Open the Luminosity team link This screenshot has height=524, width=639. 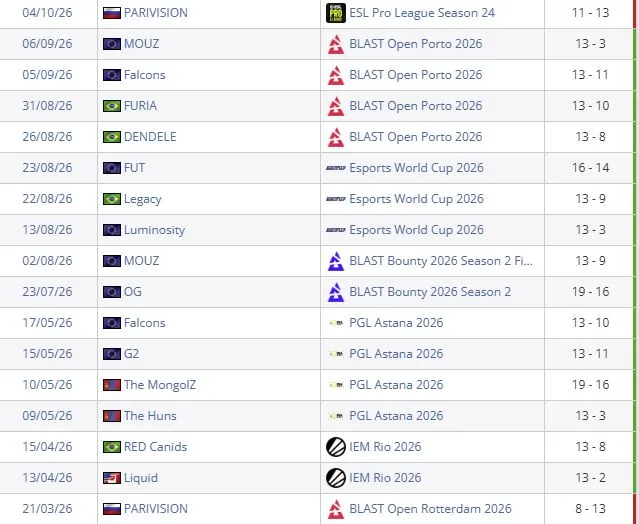(x=154, y=230)
